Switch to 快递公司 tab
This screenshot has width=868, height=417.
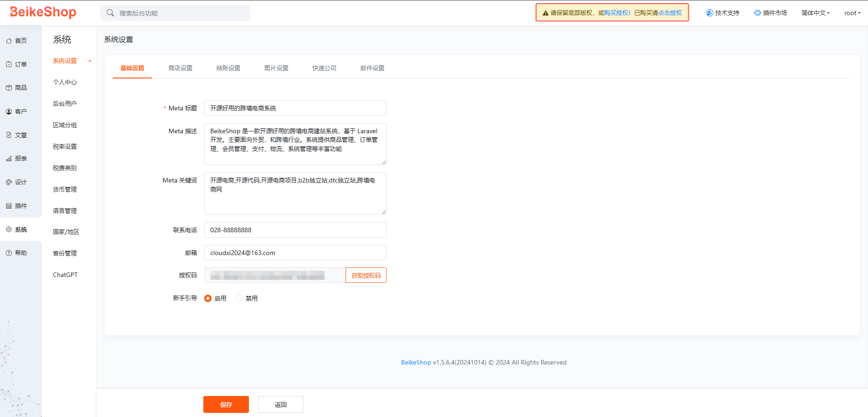(x=324, y=68)
